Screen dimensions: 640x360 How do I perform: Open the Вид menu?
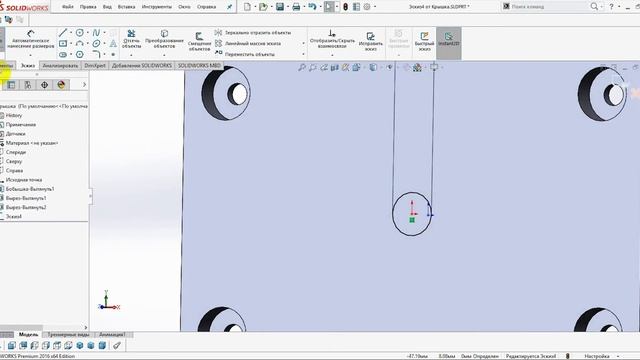tap(107, 7)
